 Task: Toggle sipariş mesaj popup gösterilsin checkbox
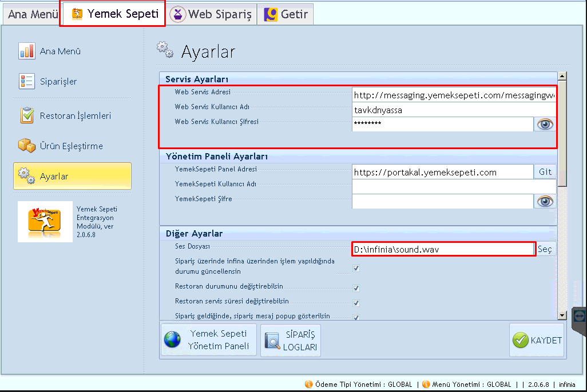tap(356, 317)
